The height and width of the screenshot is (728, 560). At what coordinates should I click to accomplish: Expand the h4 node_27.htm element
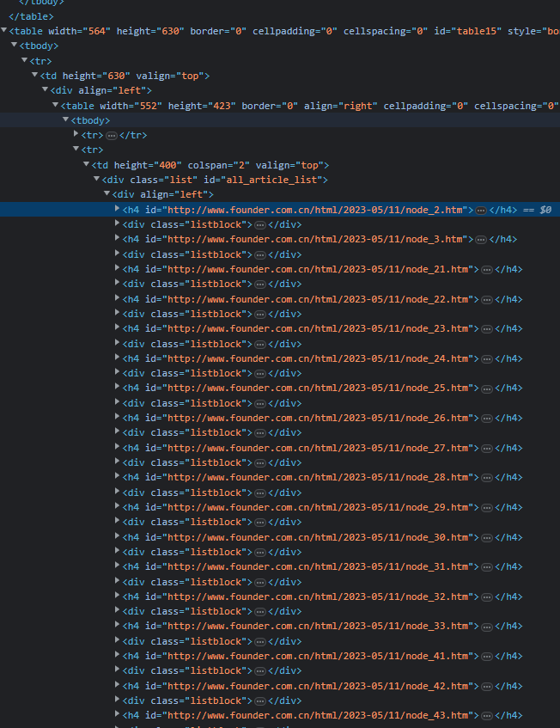[118, 447]
